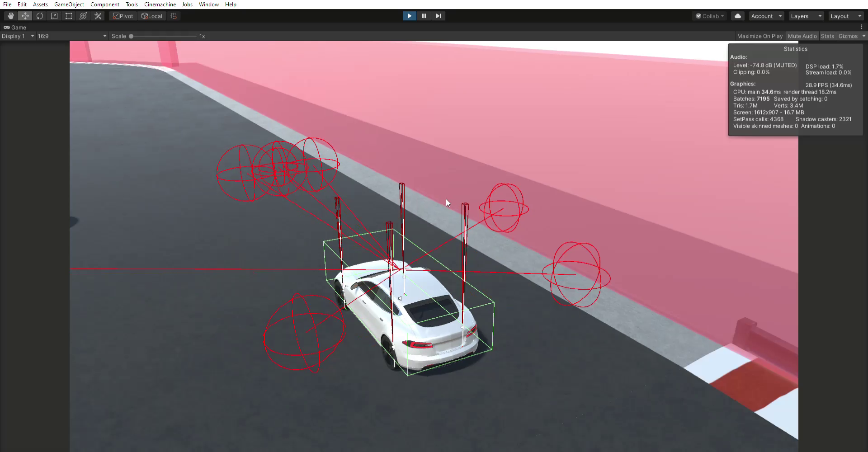868x452 pixels.
Task: Toggle Pivot mode to Center
Action: [x=123, y=16]
